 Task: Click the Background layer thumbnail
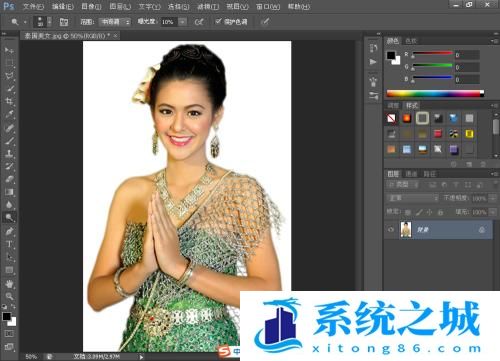click(x=406, y=229)
